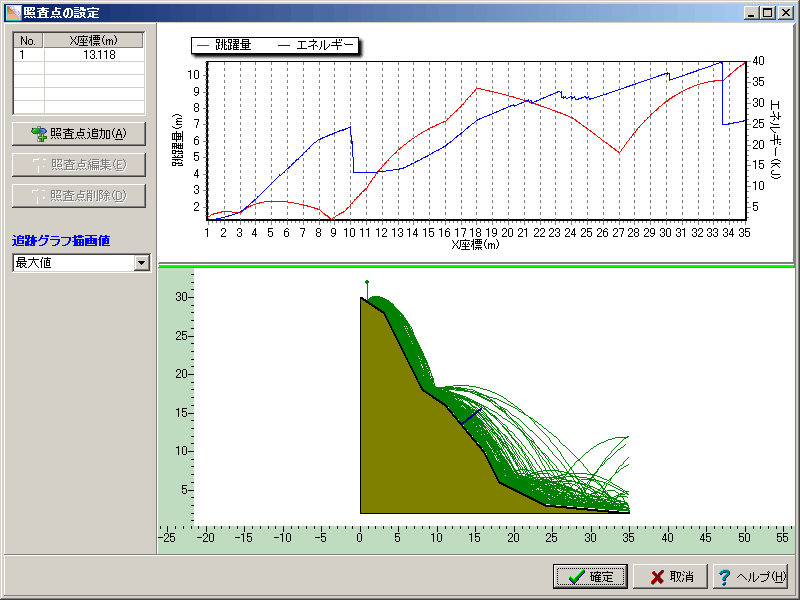
Task: Minimize the 照査点の設定 window
Action: tap(751, 13)
